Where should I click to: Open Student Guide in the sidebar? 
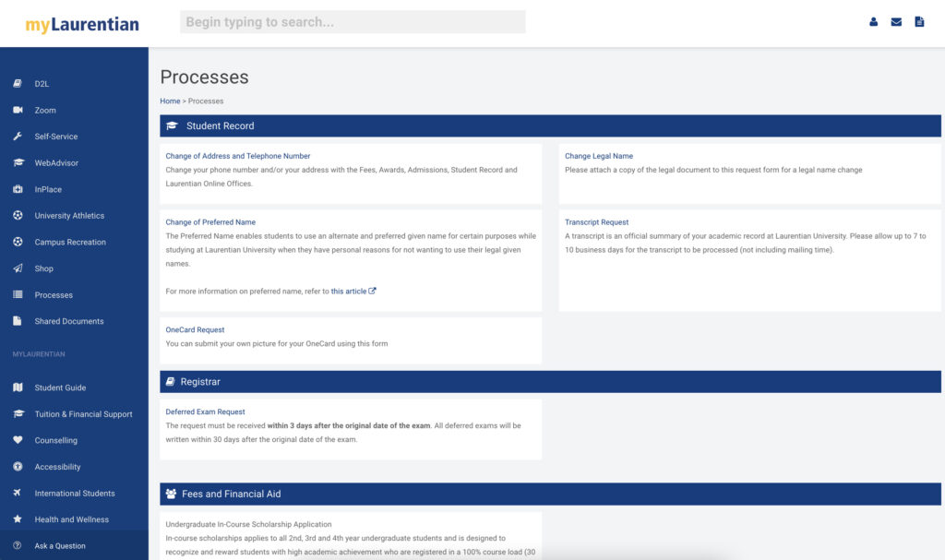point(60,387)
